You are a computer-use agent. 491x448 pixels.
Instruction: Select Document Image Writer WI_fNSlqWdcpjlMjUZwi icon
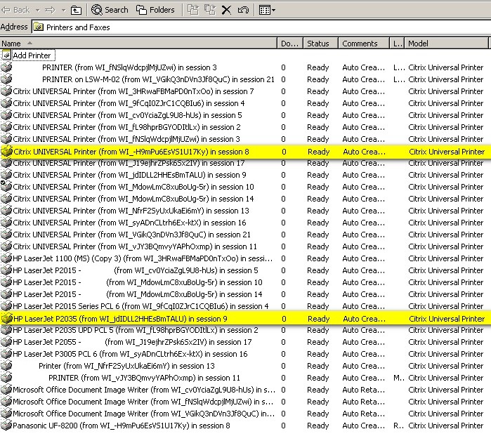6,401
